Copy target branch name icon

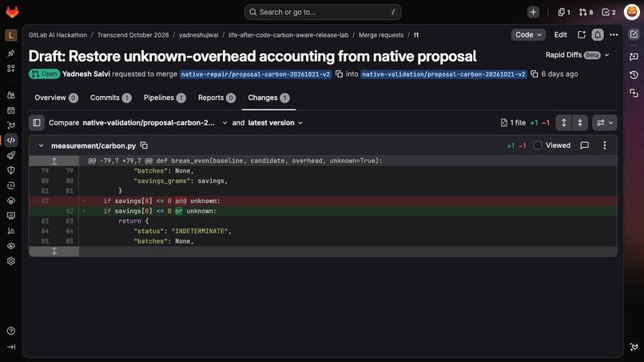534,74
